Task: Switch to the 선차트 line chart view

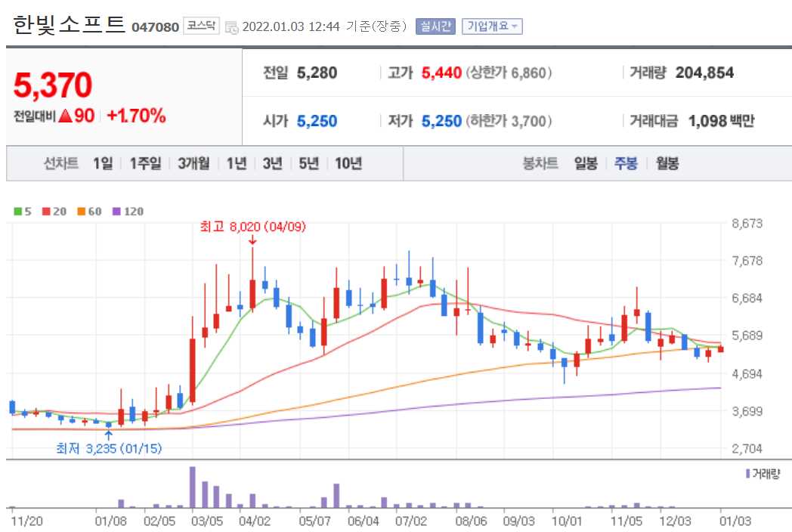Action: tap(62, 162)
